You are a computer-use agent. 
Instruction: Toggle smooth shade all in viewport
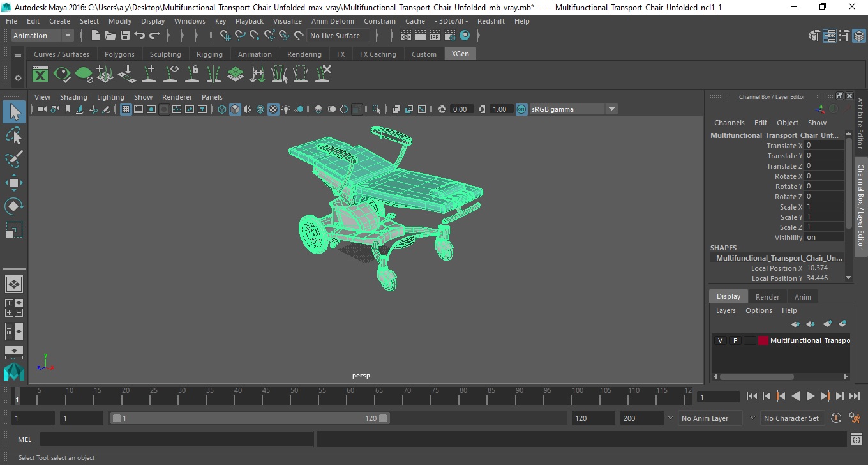coord(235,109)
